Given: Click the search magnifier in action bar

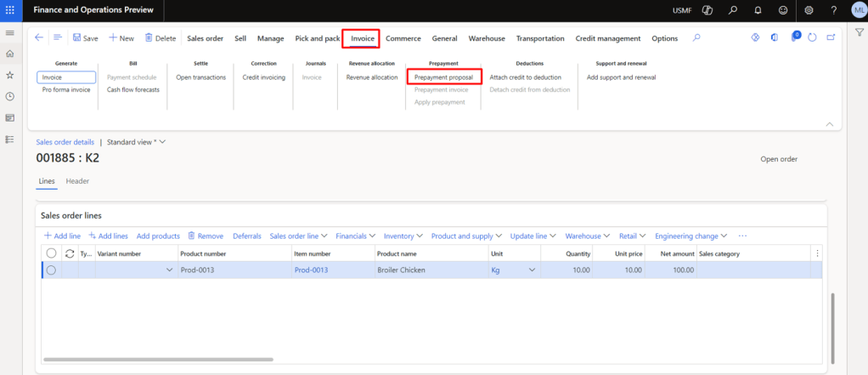Looking at the screenshot, I should click(x=696, y=38).
